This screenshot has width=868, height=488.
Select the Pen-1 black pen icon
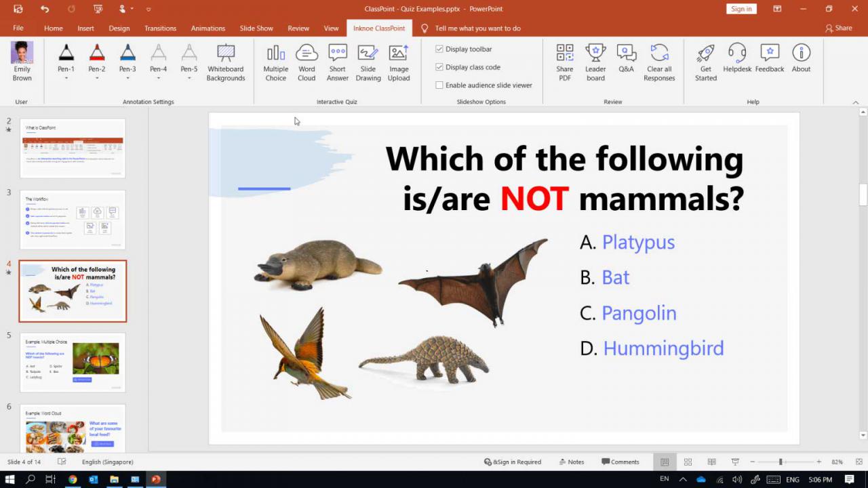[66, 53]
